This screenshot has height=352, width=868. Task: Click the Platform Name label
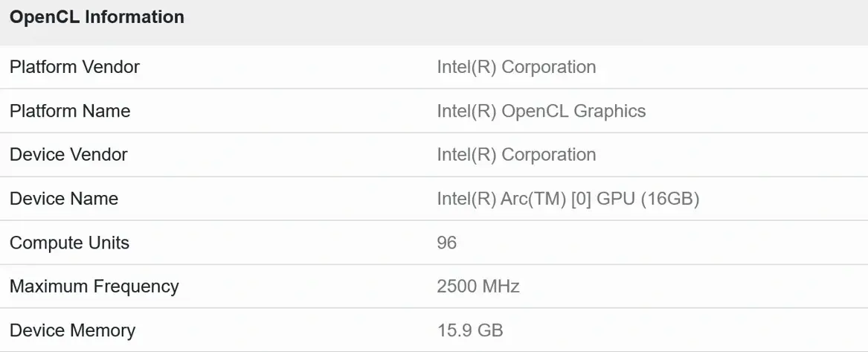coord(70,111)
